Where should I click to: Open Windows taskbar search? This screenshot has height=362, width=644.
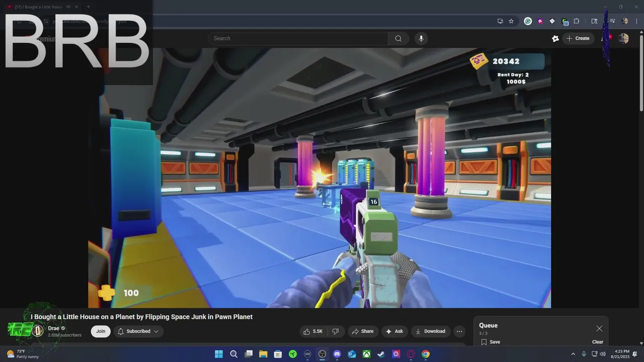[233, 354]
